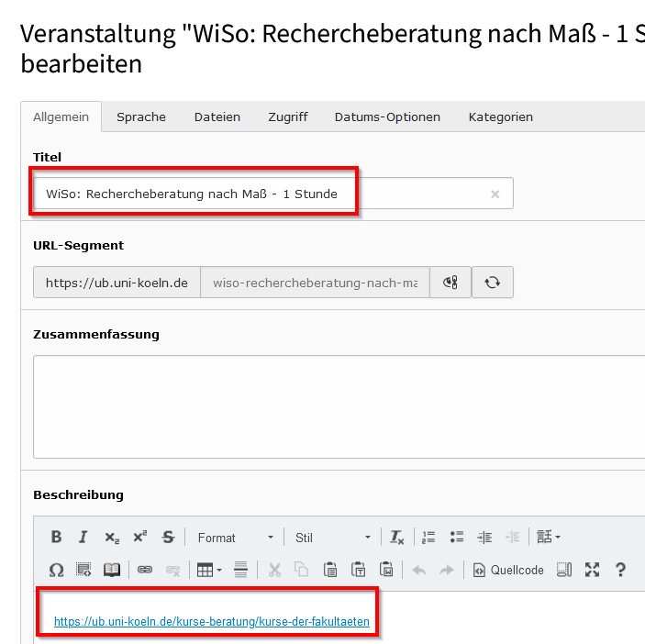Toggle strikethrough formatting

tap(168, 537)
